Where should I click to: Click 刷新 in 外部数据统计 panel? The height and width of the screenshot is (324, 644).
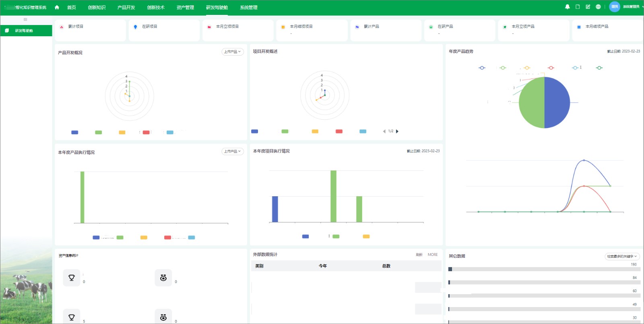point(419,255)
